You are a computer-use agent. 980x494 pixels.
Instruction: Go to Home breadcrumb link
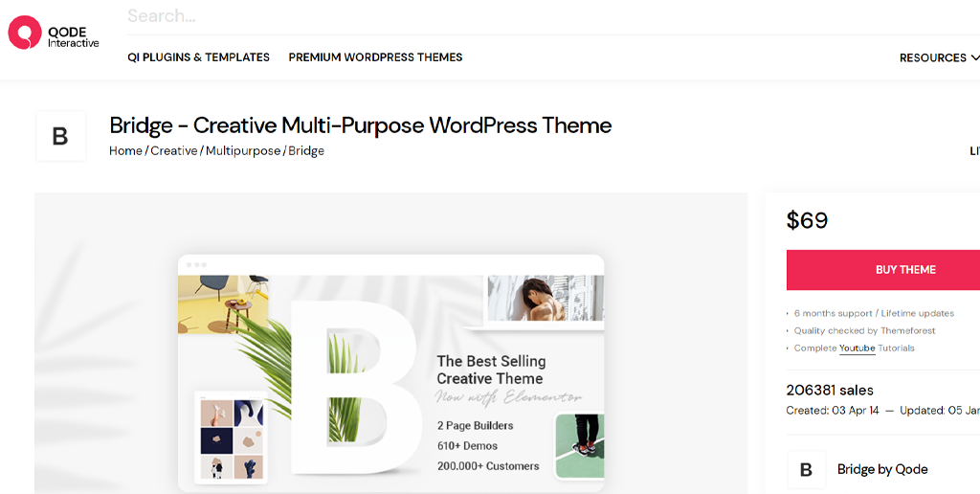point(125,150)
